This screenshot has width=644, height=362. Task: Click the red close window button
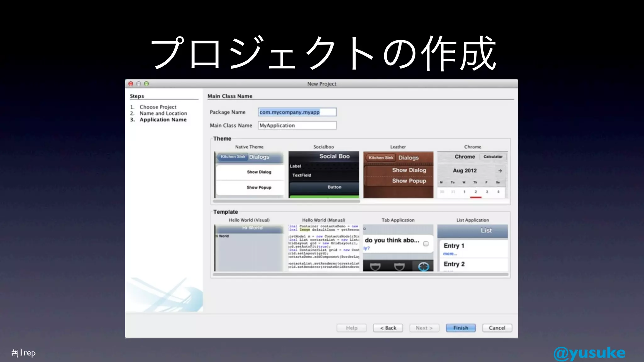click(x=131, y=84)
